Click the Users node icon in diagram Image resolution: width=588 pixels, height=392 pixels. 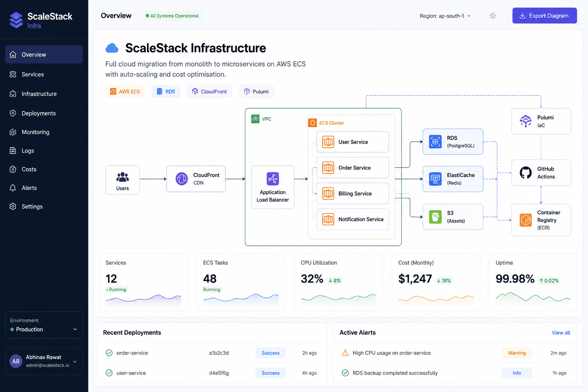[122, 177]
